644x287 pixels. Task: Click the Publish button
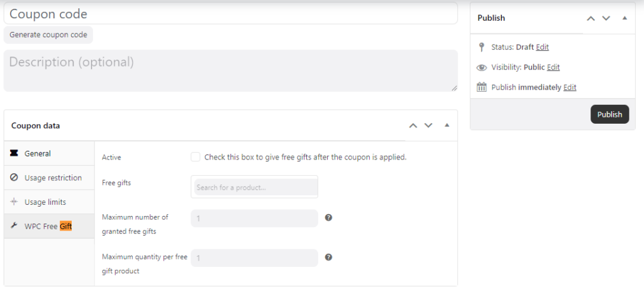tap(609, 114)
